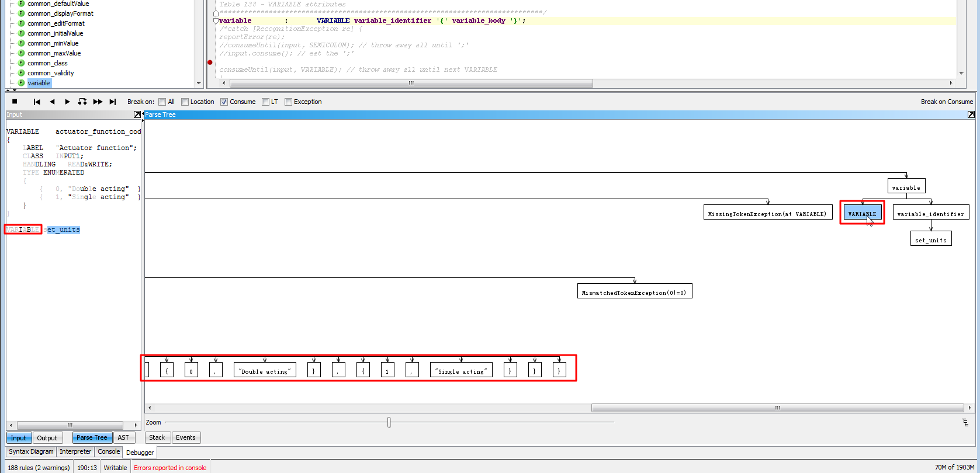Uncheck the Consume break option
This screenshot has height=473, width=980.
point(224,102)
